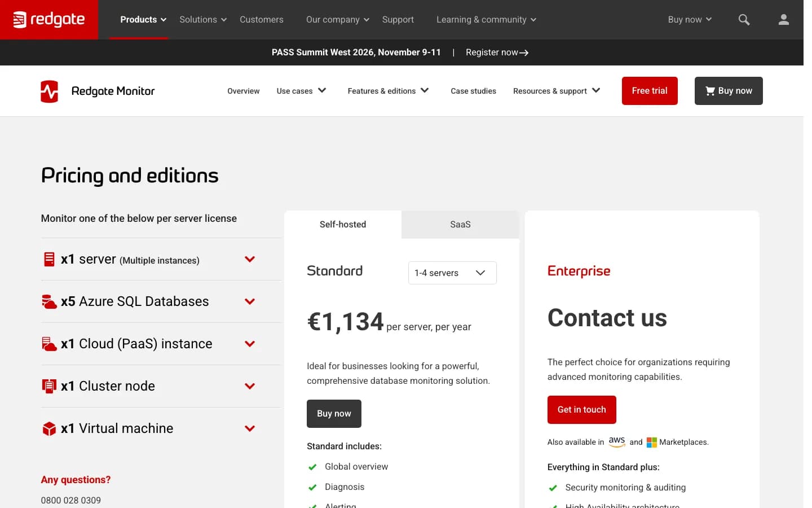Switch to the SaaS tab
Viewport: 812px width, 508px height.
point(460,225)
